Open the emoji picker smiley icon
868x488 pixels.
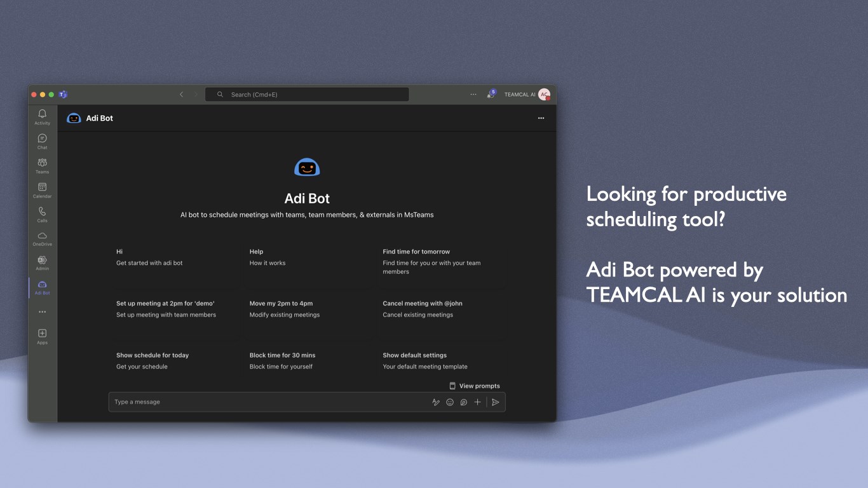450,402
